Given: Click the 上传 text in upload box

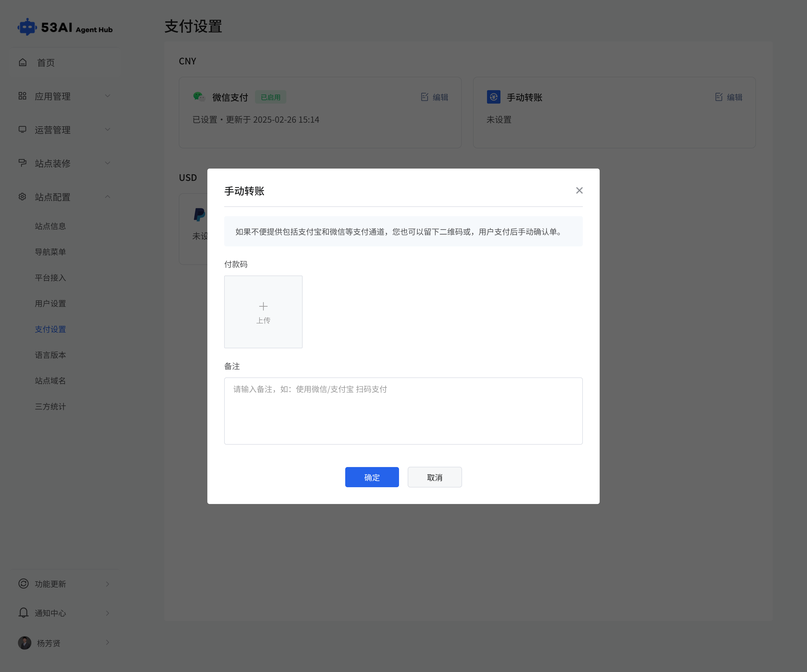Looking at the screenshot, I should click(x=263, y=320).
